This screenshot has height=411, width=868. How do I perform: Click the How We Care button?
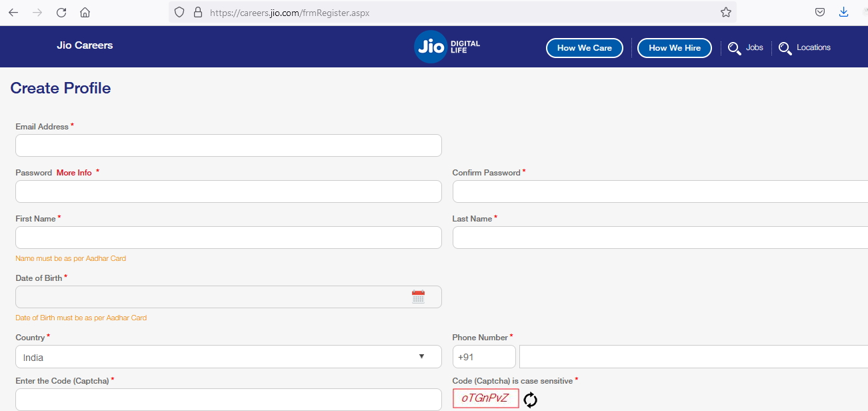point(584,48)
